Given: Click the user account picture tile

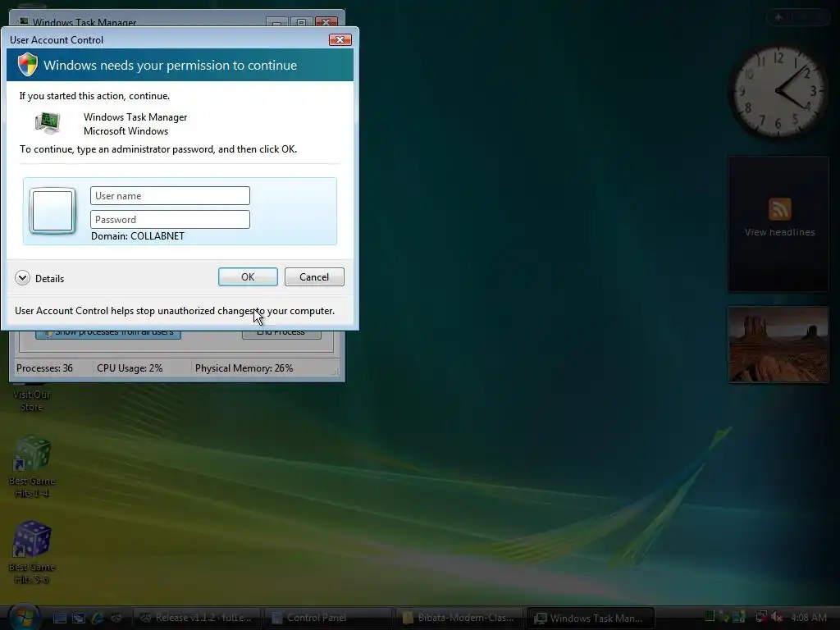Looking at the screenshot, I should [x=52, y=211].
